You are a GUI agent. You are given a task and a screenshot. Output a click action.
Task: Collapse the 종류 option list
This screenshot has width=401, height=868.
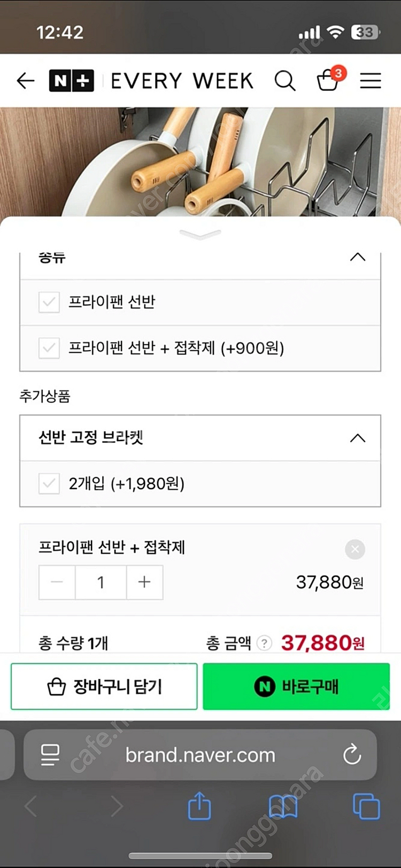coord(358,258)
